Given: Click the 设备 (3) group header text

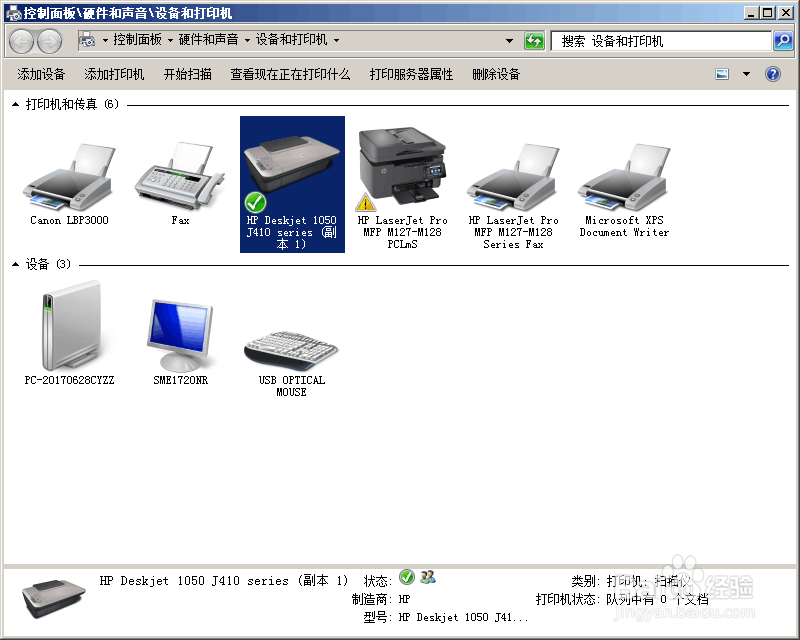Looking at the screenshot, I should [48, 264].
